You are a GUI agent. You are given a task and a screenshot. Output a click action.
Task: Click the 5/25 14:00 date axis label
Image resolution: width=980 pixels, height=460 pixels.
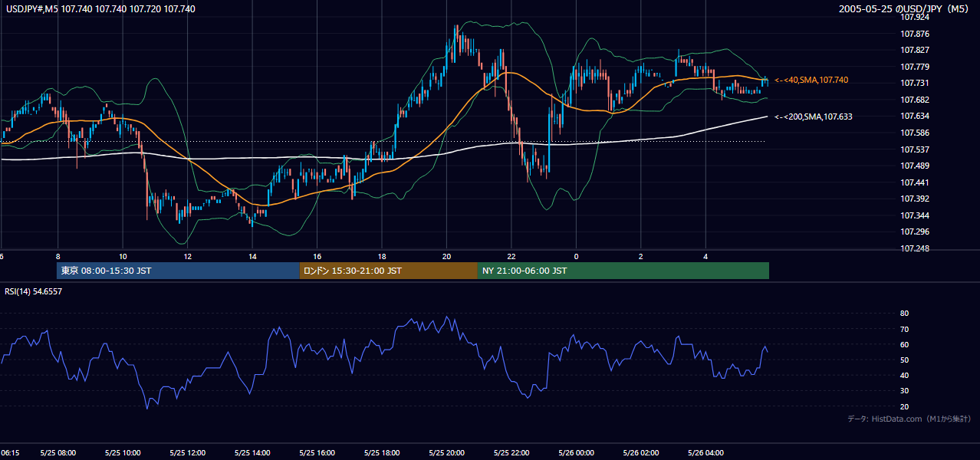(x=252, y=453)
